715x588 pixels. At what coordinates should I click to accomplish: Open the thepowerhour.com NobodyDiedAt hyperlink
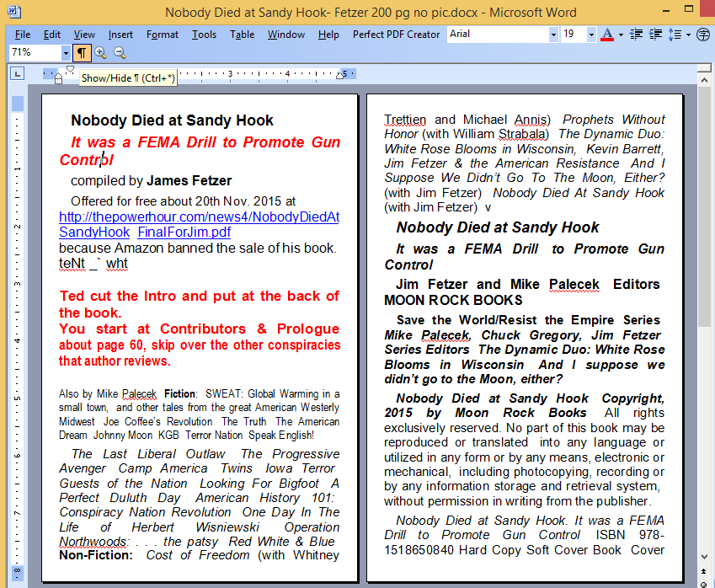pyautogui.click(x=200, y=216)
